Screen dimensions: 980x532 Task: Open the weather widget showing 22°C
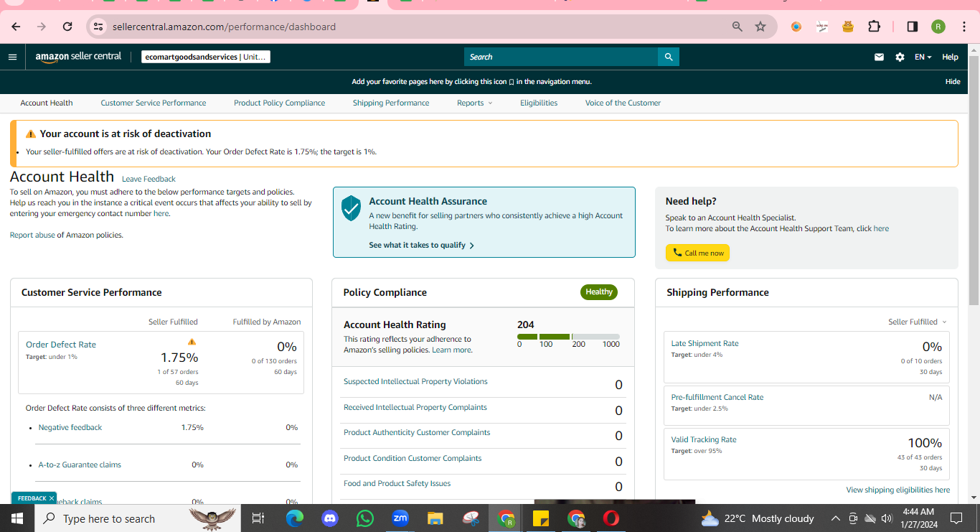758,518
